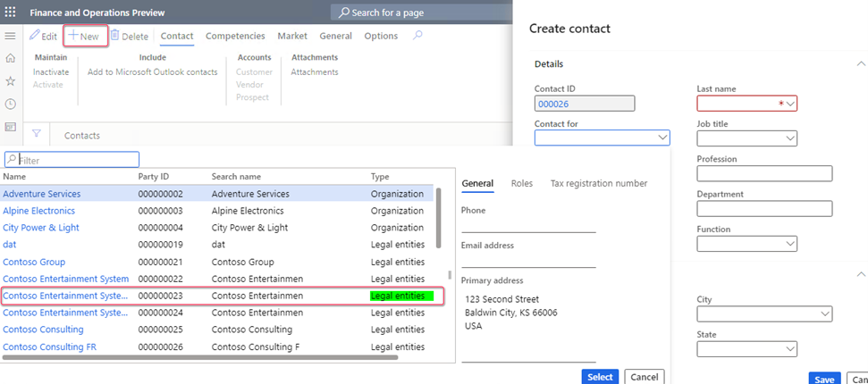Expand the hamburger navigation menu
Image resolution: width=868 pixels, height=384 pixels.
[10, 36]
